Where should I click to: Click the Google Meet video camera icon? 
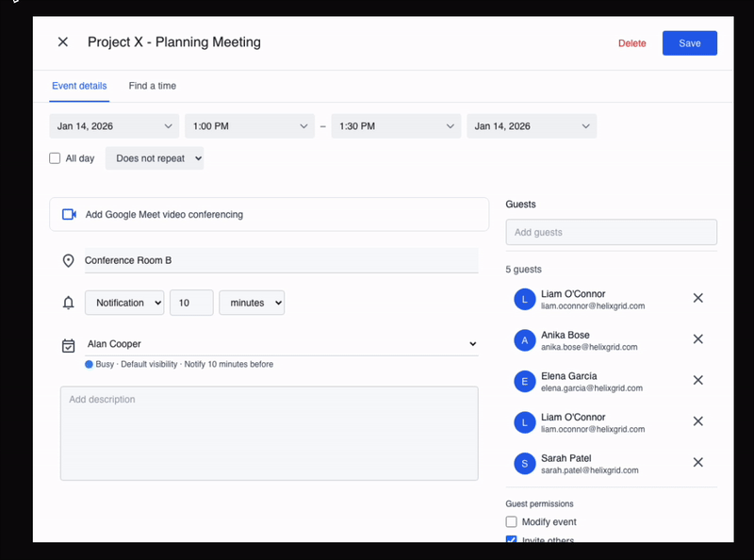[x=69, y=215]
